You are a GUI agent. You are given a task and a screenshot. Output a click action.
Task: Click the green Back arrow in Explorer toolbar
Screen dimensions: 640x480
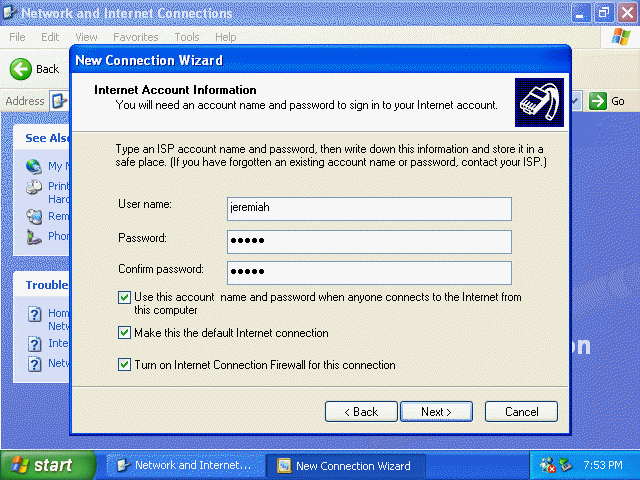coord(20,69)
